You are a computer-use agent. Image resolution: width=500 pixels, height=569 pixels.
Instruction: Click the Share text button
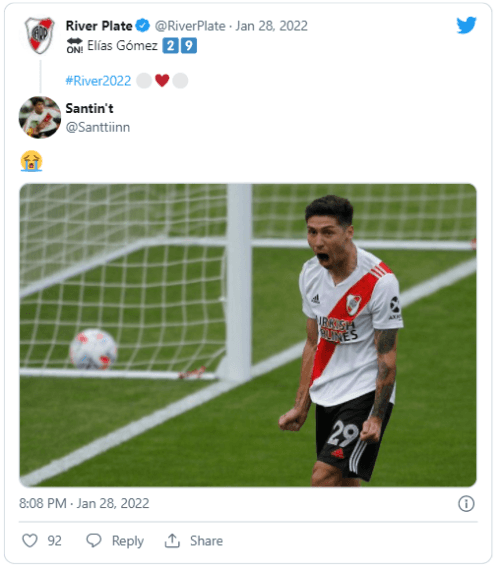pyautogui.click(x=206, y=541)
